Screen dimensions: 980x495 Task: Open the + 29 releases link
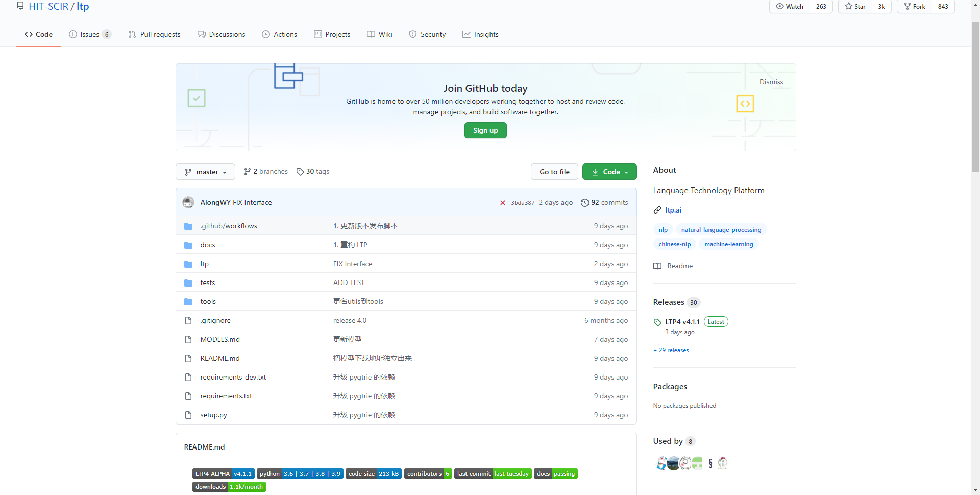tap(671, 350)
